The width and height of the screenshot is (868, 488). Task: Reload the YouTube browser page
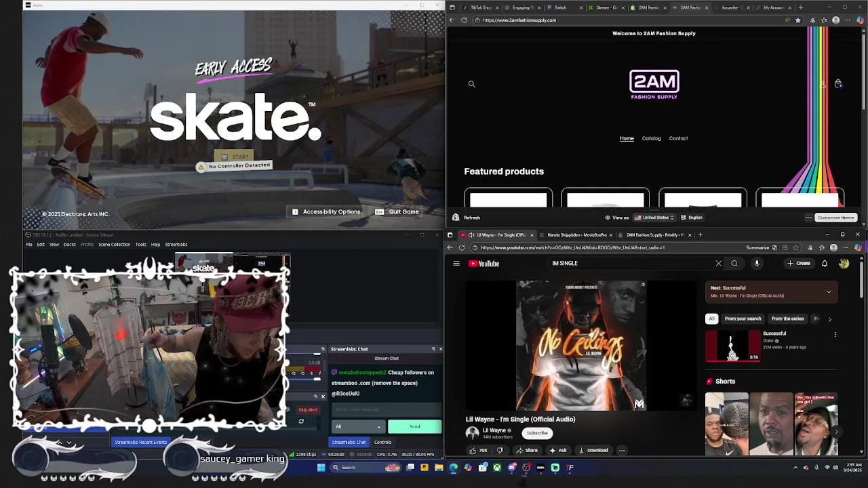tap(462, 247)
